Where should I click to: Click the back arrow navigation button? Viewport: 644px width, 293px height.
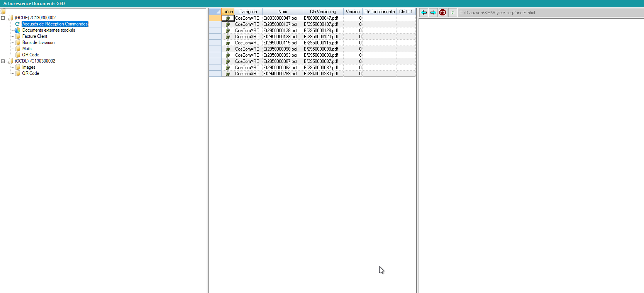[424, 13]
